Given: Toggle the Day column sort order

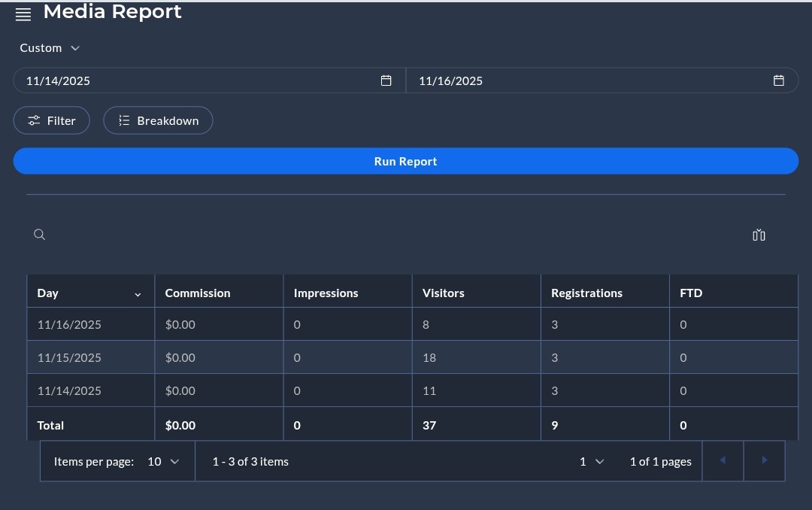Looking at the screenshot, I should tap(138, 294).
